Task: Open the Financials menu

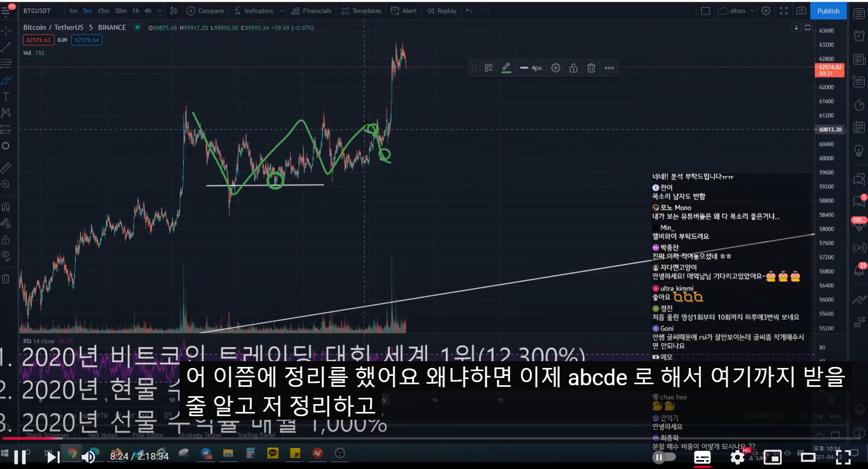Action: pos(311,10)
